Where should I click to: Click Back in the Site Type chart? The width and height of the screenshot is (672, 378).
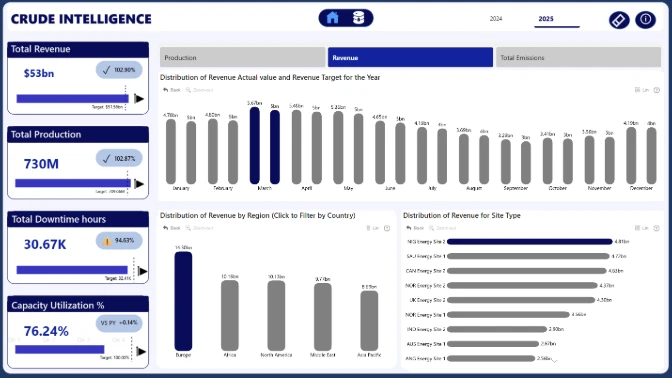415,228
